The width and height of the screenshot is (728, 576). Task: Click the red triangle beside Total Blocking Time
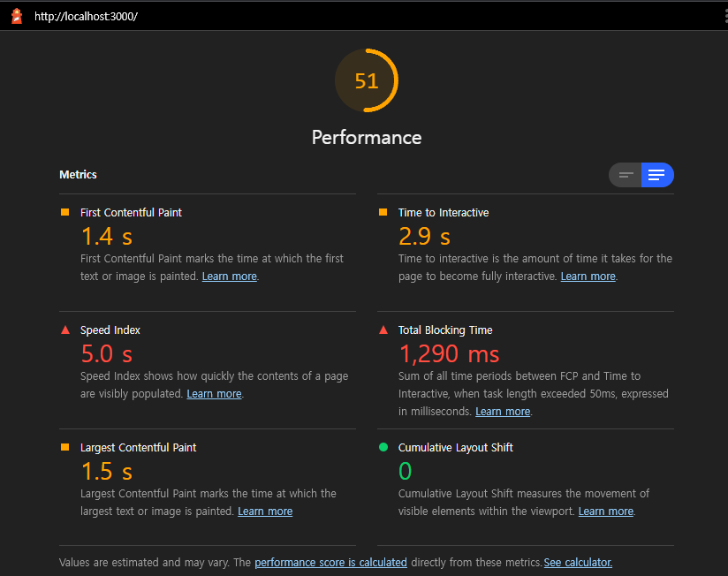(383, 330)
